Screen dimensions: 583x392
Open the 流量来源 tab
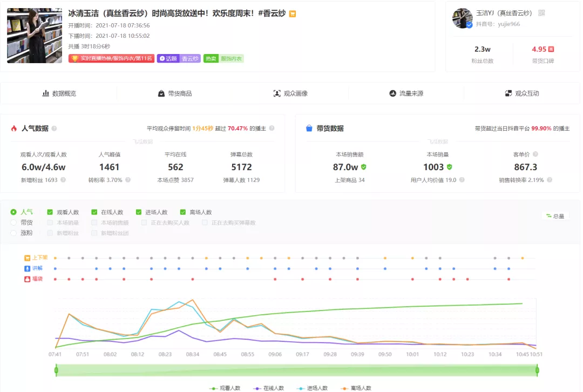click(406, 93)
